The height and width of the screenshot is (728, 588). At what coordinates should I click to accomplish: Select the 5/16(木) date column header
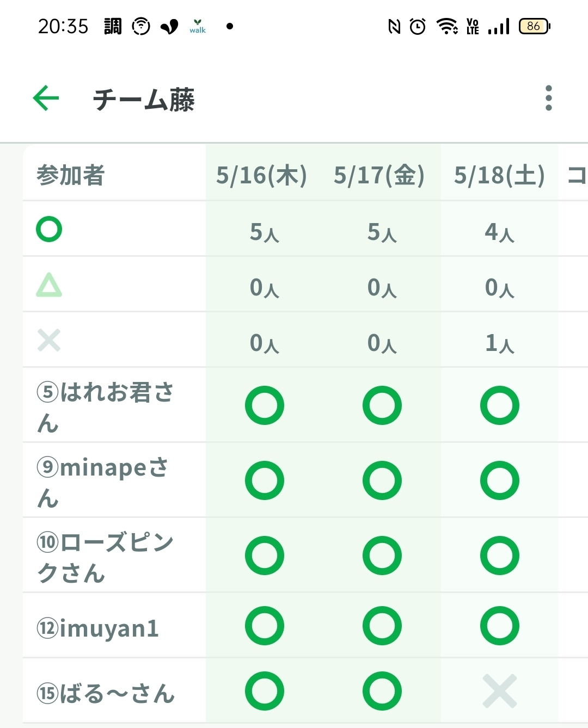262,175
